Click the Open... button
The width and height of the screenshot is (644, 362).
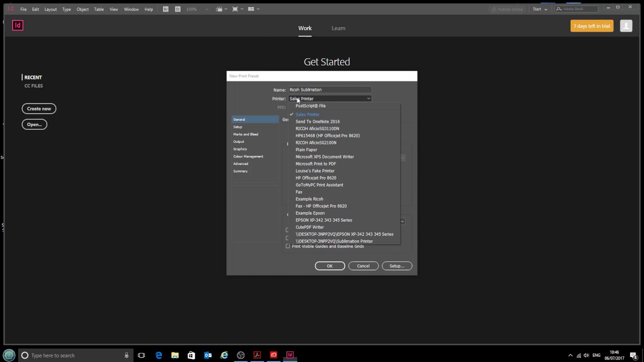(x=34, y=124)
